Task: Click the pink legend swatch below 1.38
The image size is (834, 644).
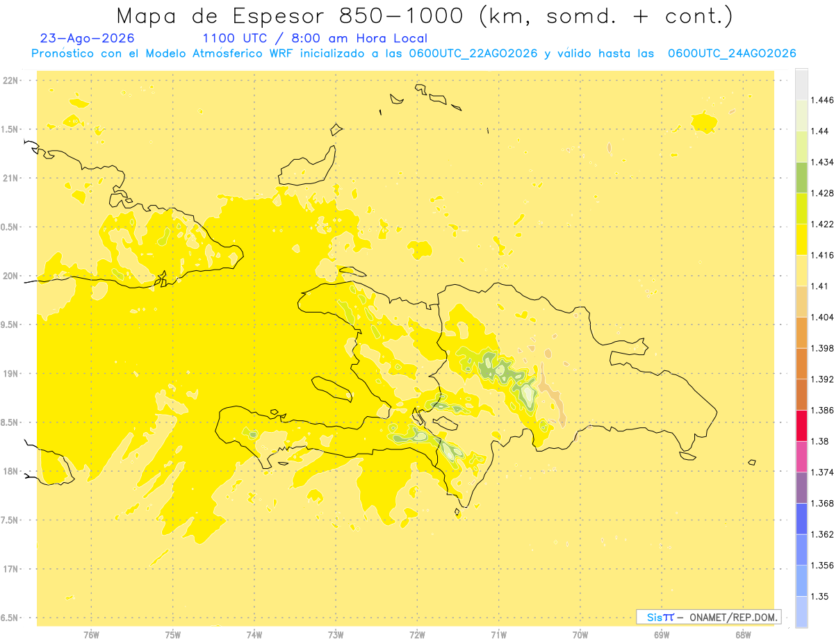Action: coord(801,456)
